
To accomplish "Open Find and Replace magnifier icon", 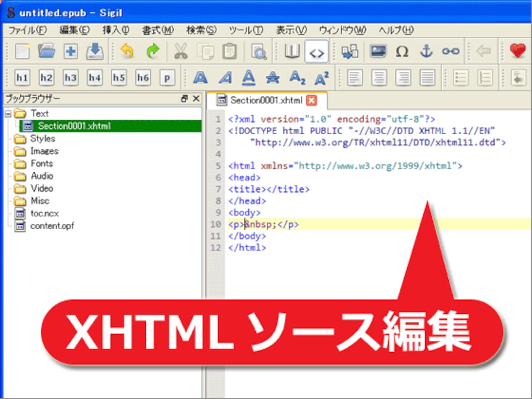I will pyautogui.click(x=258, y=51).
